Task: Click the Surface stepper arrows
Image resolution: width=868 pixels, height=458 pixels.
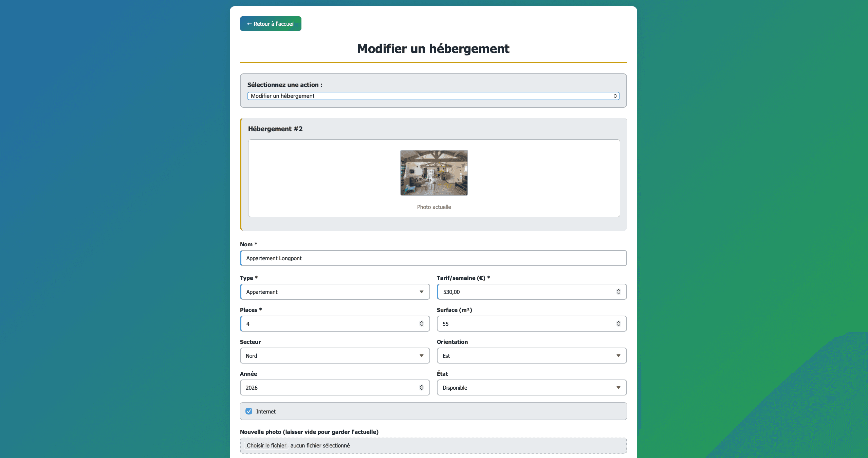Action: click(x=618, y=324)
